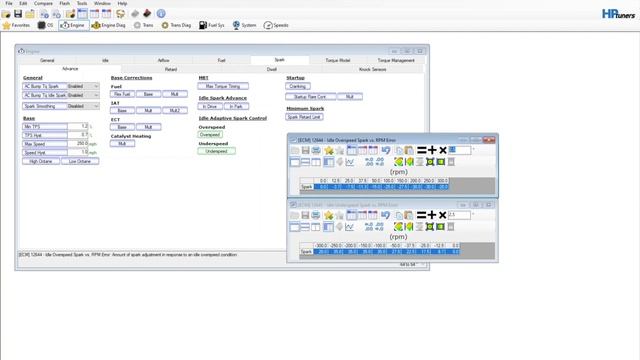Viewport: 640px width, 360px height.
Task: Click equals operator in Underspeed table window
Action: tap(422, 215)
